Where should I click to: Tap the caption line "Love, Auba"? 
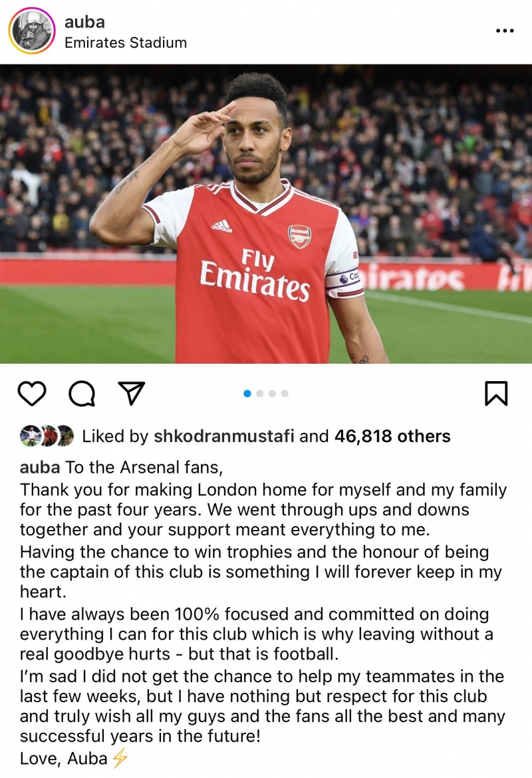(63, 758)
